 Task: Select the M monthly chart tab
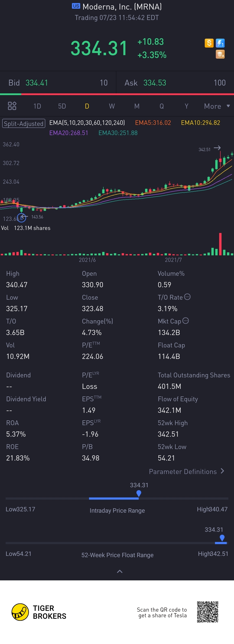(137, 106)
